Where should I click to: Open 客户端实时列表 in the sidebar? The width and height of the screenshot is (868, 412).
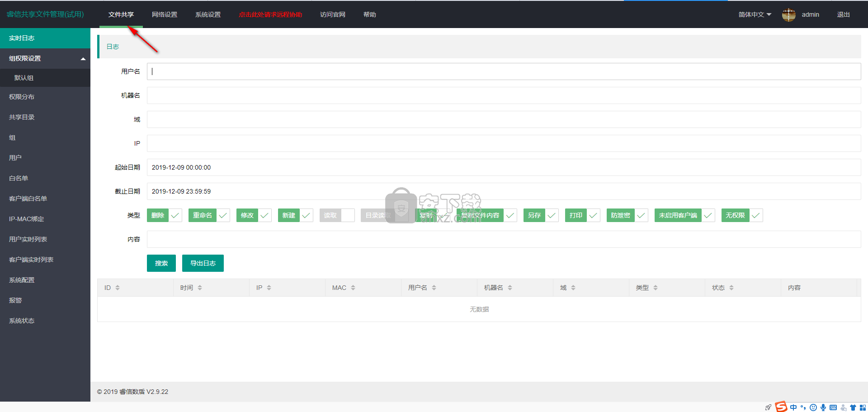45,260
